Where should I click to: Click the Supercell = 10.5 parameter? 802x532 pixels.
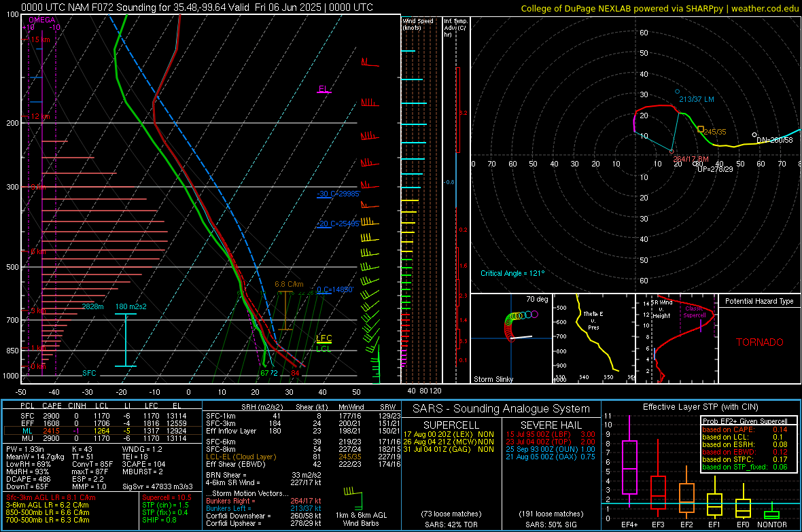167,497
